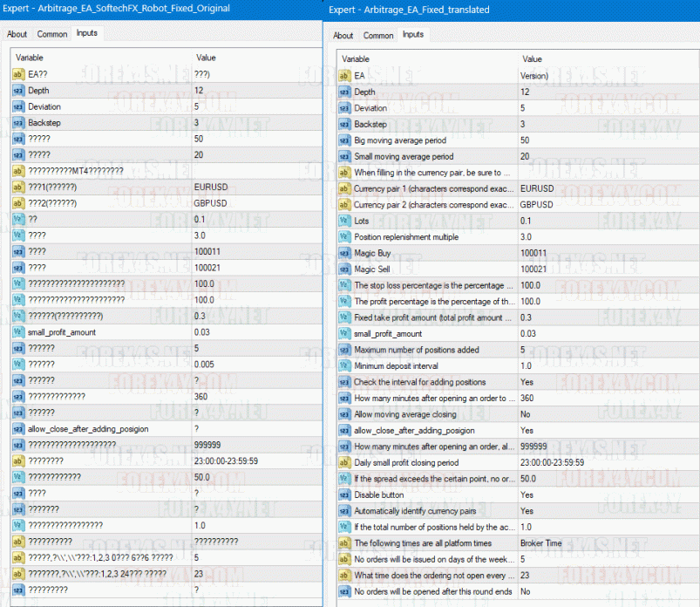Click the decimal type icon beside Lots

pyautogui.click(x=344, y=221)
